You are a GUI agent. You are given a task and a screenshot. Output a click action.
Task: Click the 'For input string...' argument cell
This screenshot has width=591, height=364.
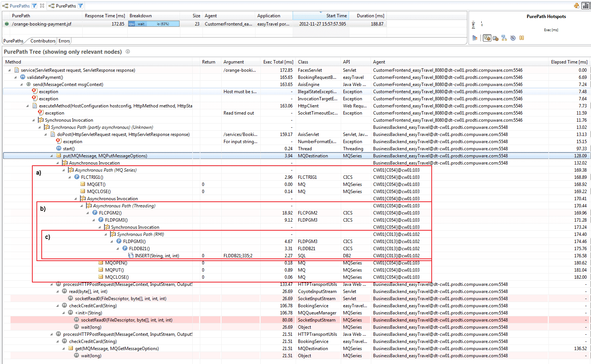[x=240, y=141]
